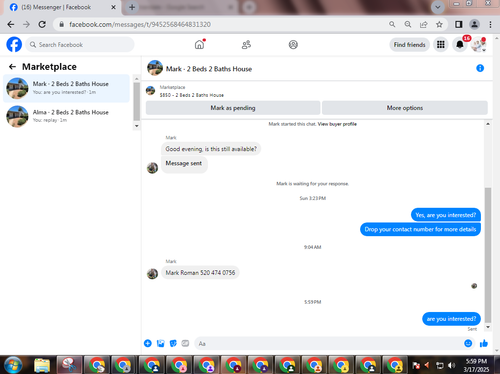Open the account profile picture menu
This screenshot has width=500, height=374.
tap(478, 44)
